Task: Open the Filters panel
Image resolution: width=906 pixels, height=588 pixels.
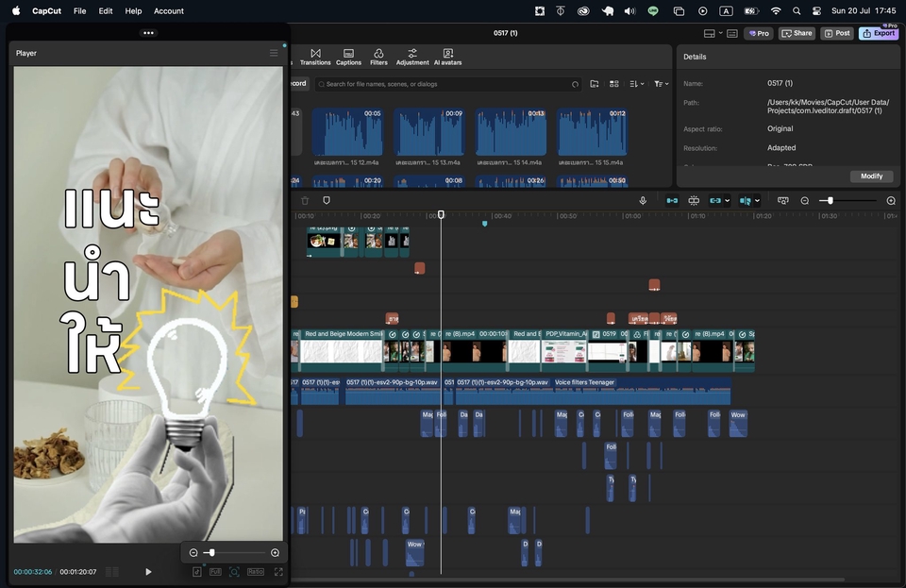Action: tap(378, 57)
